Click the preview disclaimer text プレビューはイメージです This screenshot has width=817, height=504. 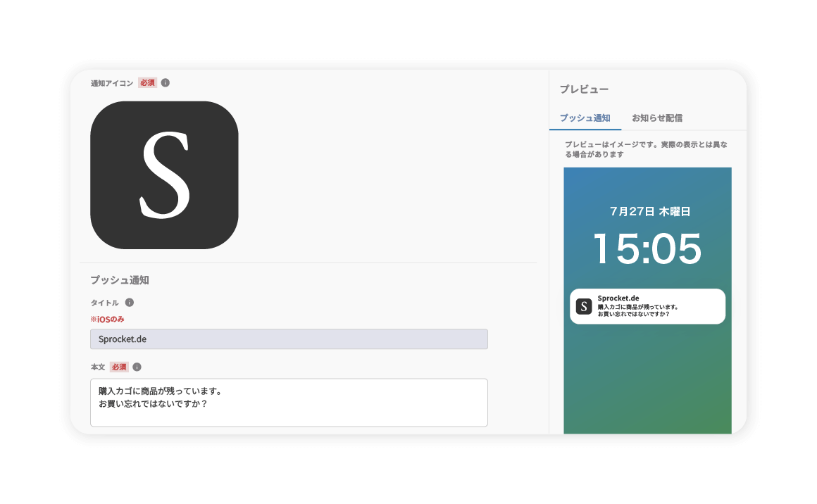click(646, 149)
